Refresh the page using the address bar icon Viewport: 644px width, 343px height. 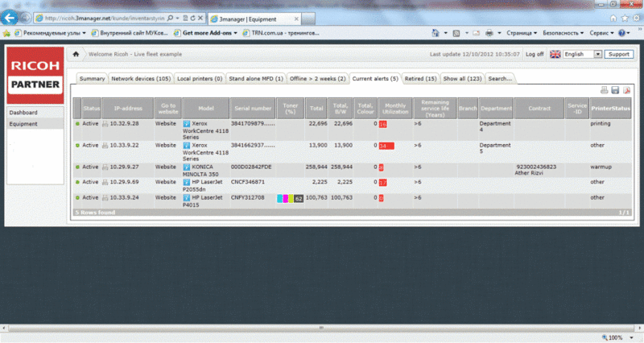tap(192, 18)
